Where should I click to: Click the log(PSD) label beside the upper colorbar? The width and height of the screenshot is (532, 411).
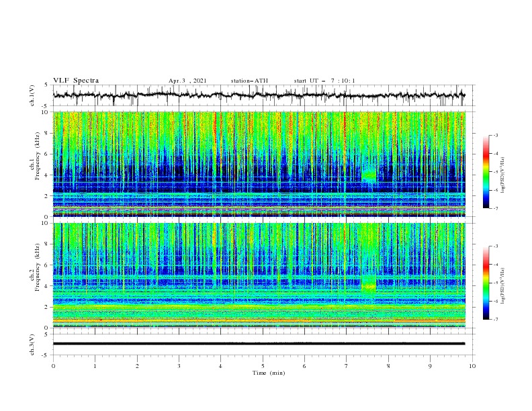502,175
